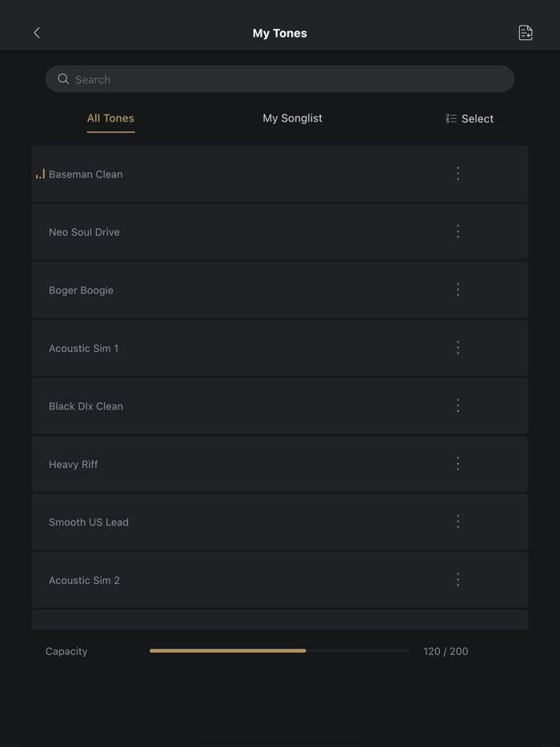Click inside the Search field
Image resolution: width=560 pixels, height=747 pixels.
point(280,78)
